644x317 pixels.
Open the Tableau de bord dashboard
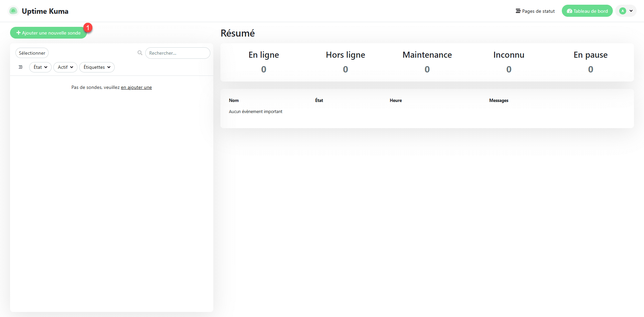(587, 11)
